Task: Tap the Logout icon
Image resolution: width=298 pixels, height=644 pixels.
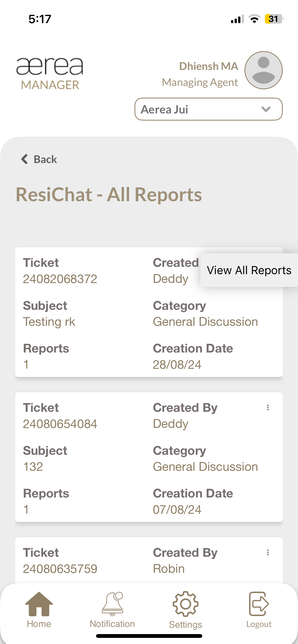Action: point(259,604)
